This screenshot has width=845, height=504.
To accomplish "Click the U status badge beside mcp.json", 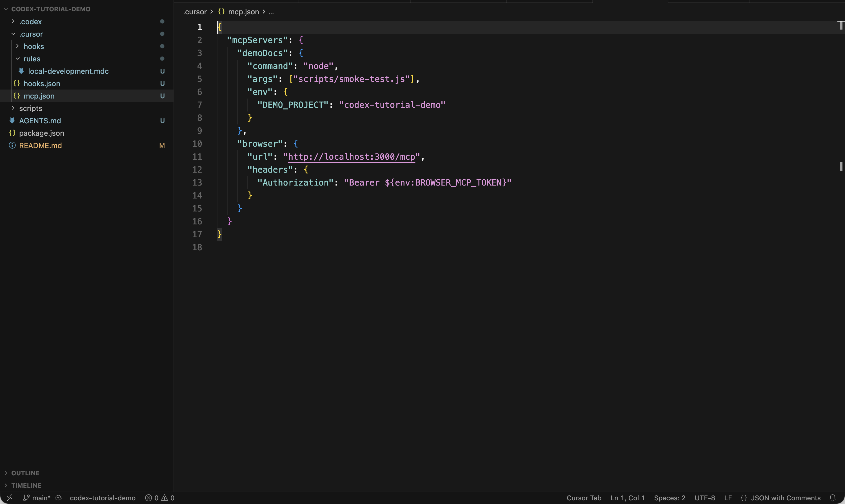I will click(x=163, y=96).
